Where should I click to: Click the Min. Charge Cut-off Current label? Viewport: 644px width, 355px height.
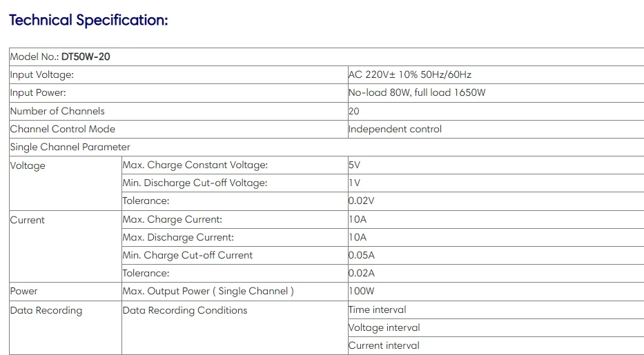[187, 255]
